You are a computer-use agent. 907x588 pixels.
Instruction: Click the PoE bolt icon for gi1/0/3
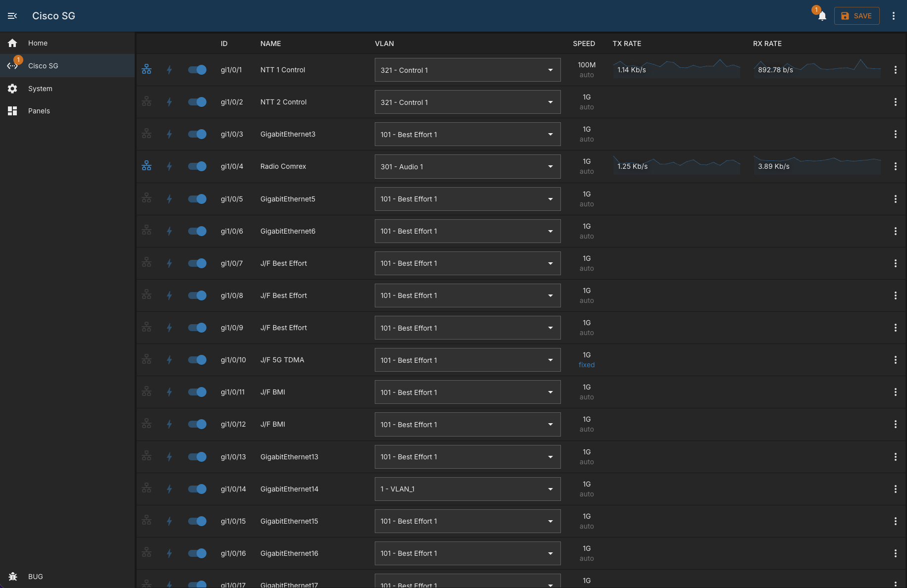[169, 134]
